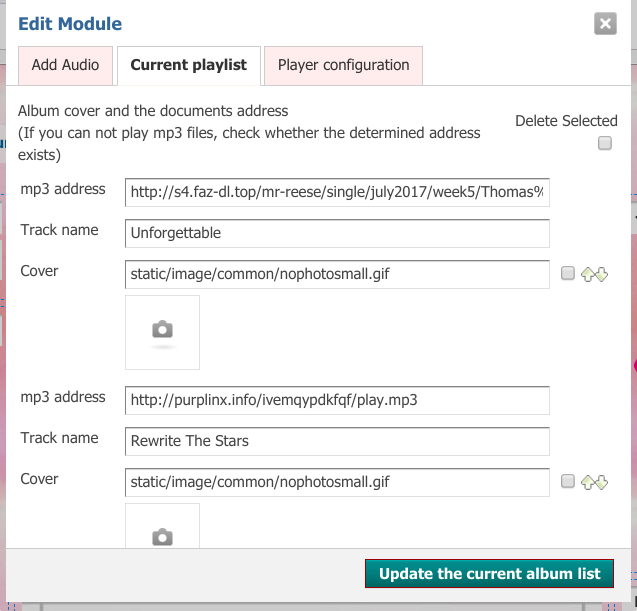The width and height of the screenshot is (637, 611).
Task: Select the Current playlist tab
Action: (x=188, y=65)
